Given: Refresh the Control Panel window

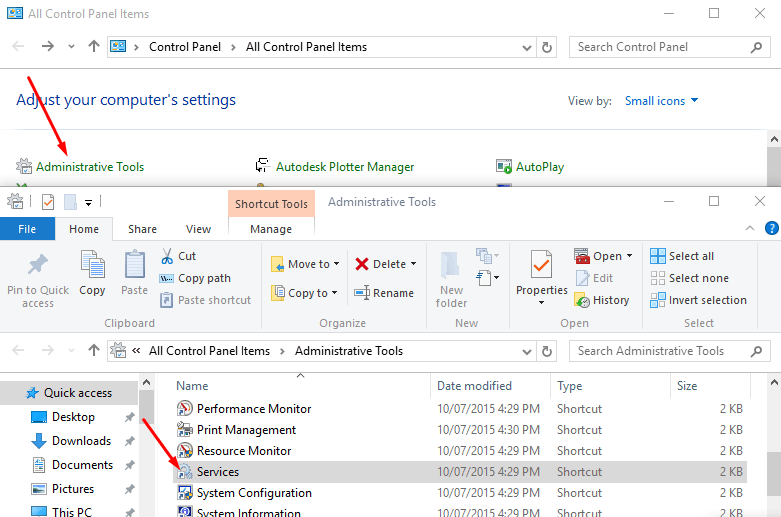Looking at the screenshot, I should 546,47.
